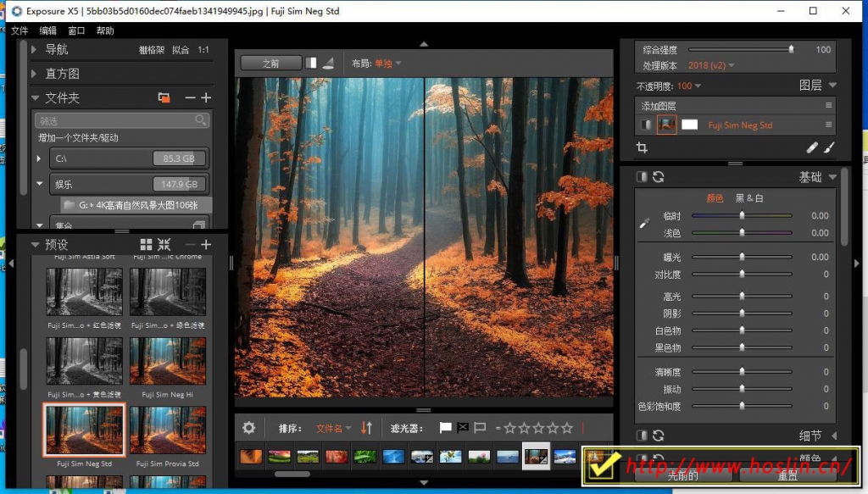
Task: Toggle the split before/after view icon
Action: [x=311, y=63]
